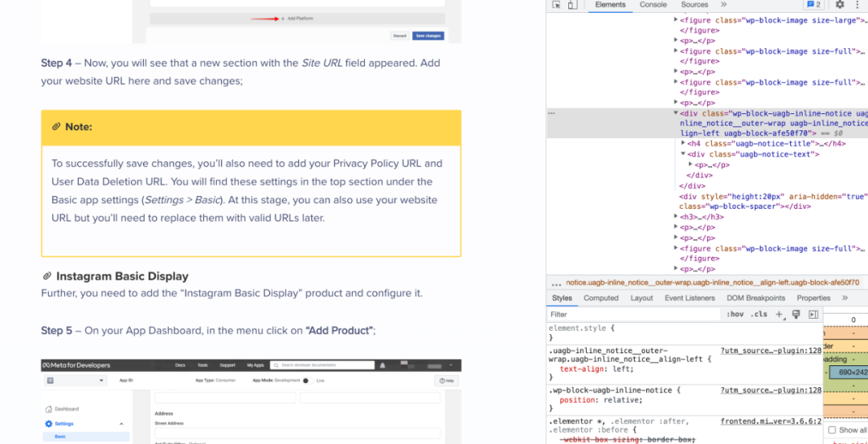This screenshot has height=444, width=868.
Task: Click the 'Instagram Basic Display' heading text
Action: coord(122,276)
